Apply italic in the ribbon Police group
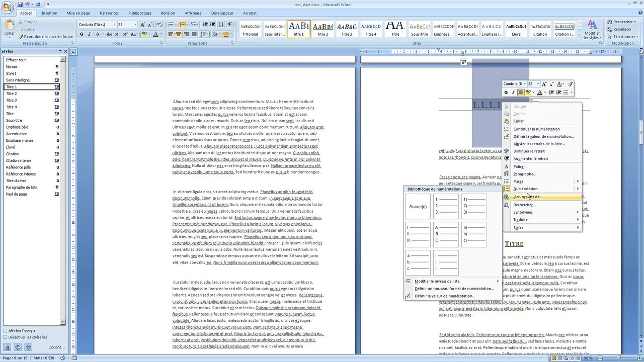 coord(89,34)
